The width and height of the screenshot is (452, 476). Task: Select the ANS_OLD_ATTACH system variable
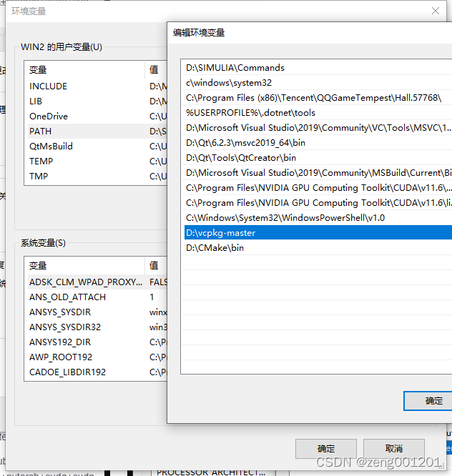click(97, 297)
